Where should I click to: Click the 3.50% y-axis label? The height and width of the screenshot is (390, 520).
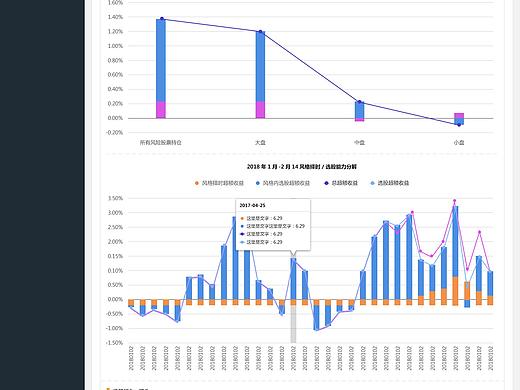115,198
